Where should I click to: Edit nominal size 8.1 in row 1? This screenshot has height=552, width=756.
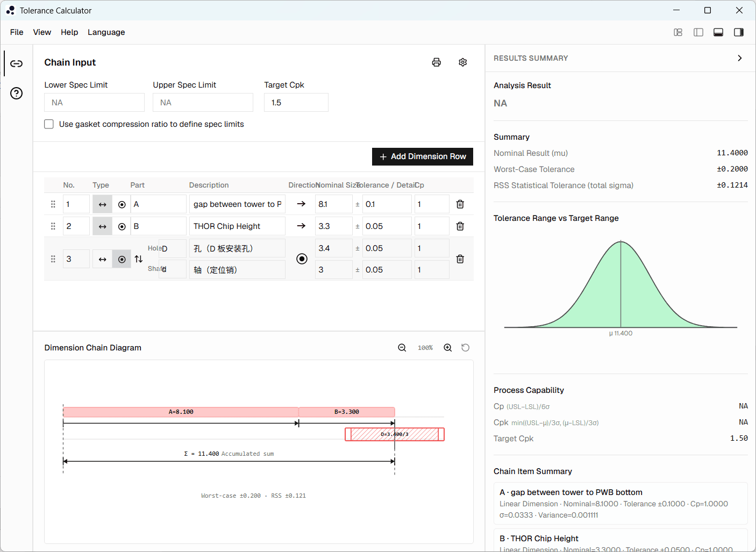[334, 204]
